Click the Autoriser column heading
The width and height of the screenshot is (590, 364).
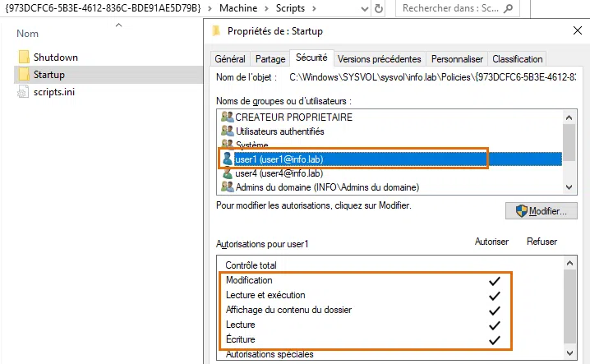pyautogui.click(x=491, y=242)
